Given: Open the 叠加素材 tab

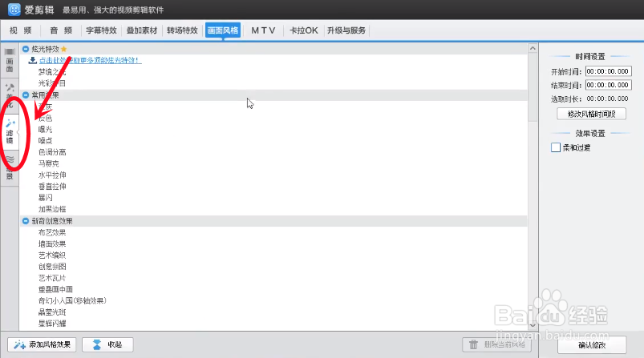Looking at the screenshot, I should pyautogui.click(x=142, y=30).
